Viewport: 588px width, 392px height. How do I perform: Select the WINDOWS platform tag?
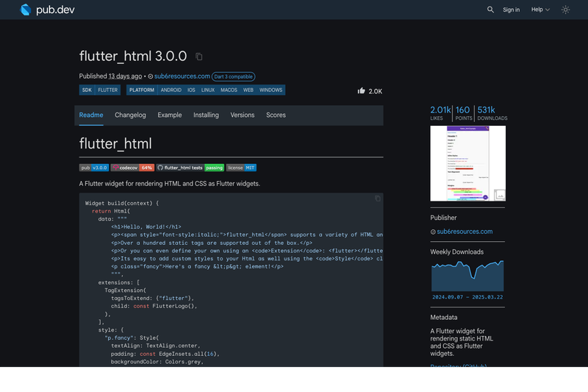[x=270, y=90]
